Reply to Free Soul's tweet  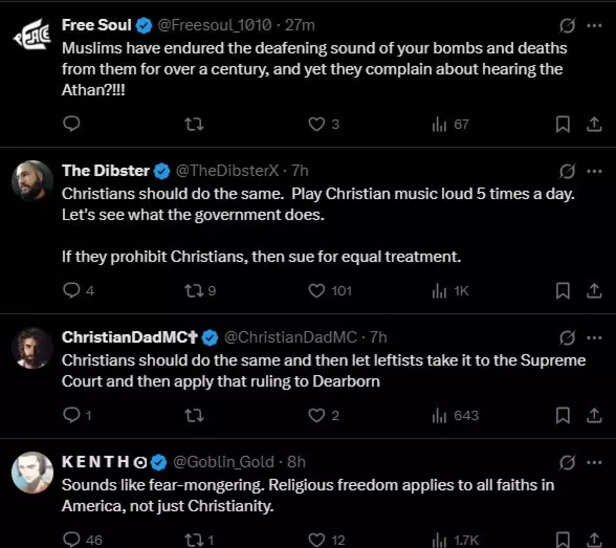(71, 125)
